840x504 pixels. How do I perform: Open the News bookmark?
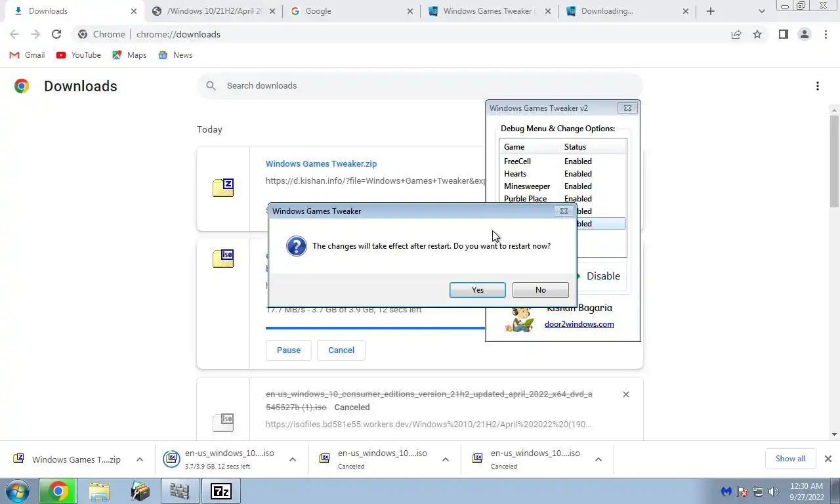pyautogui.click(x=175, y=55)
